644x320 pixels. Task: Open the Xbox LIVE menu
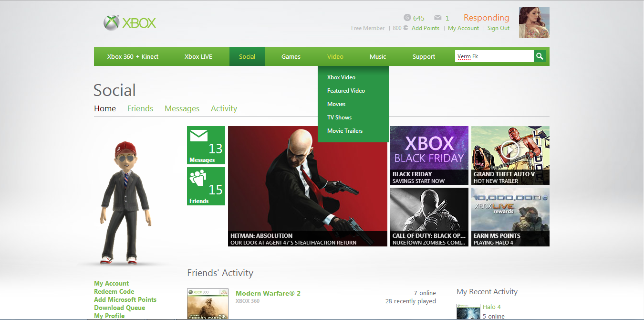click(x=198, y=56)
